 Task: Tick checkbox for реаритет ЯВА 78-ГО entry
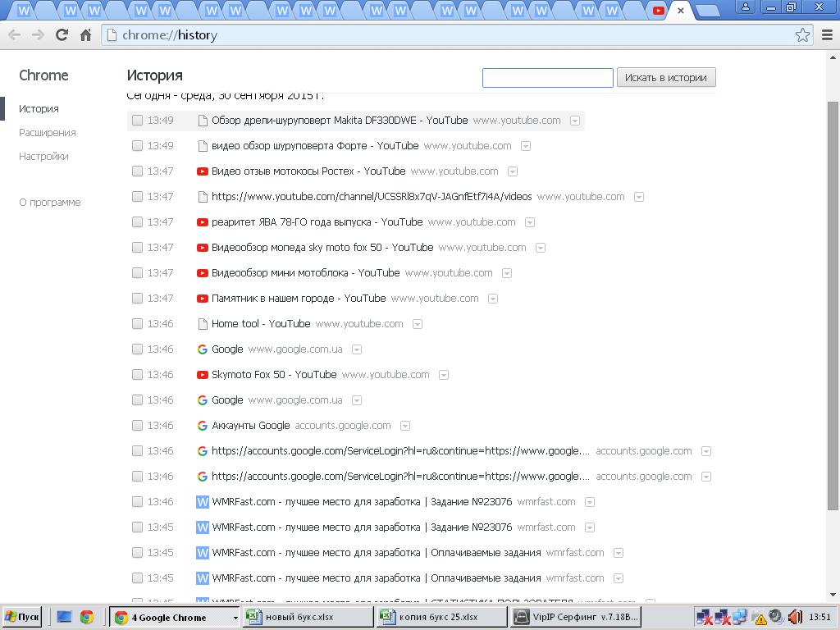pos(137,222)
